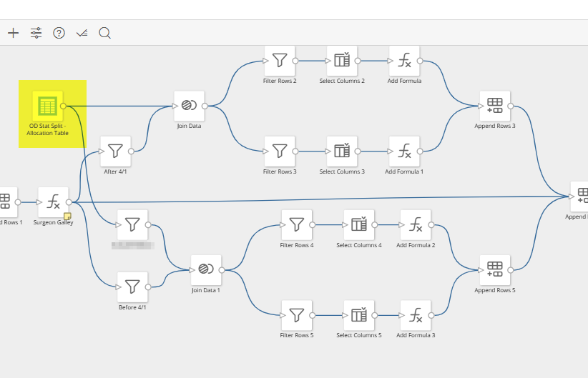This screenshot has height=378, width=588.
Task: Click the 'Filter Rows 4' label
Action: click(297, 245)
